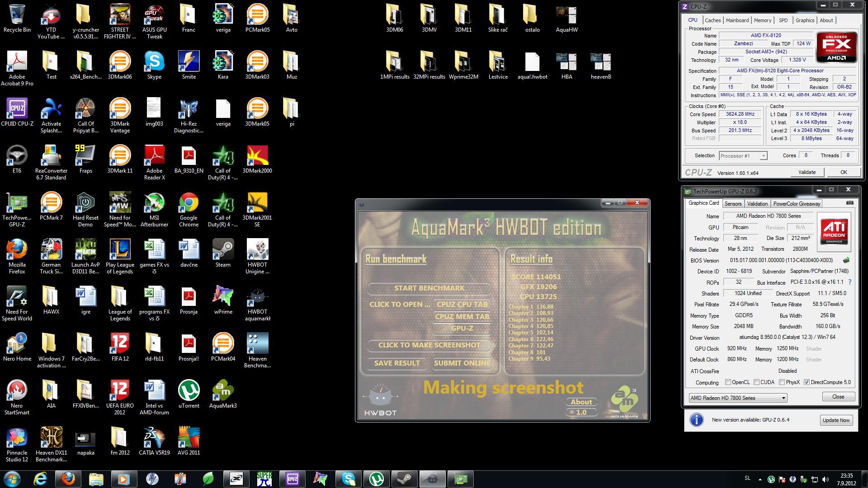Screen dimensions: 868x488
Task: Click Close button in GPU-Z
Action: pos(838,397)
